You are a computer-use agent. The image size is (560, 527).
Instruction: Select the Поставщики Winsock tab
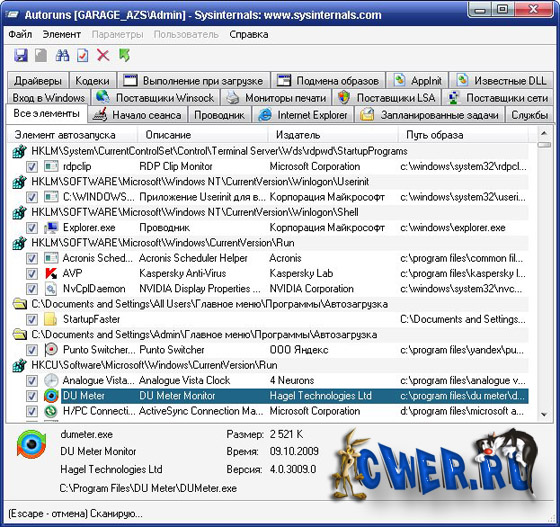point(155,97)
